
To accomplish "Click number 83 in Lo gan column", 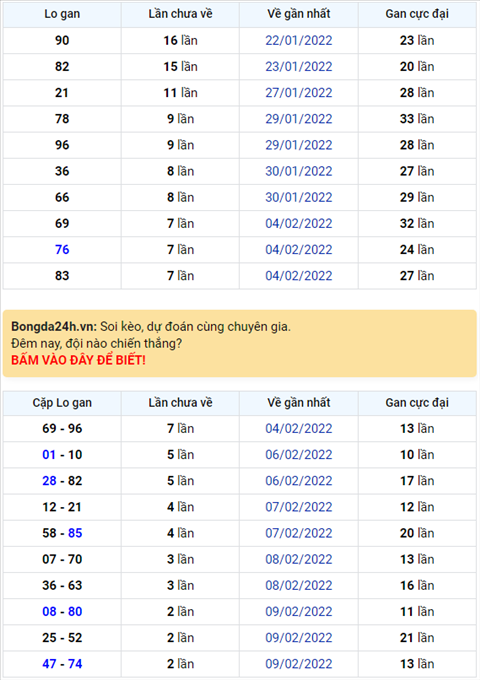I will coord(62,276).
